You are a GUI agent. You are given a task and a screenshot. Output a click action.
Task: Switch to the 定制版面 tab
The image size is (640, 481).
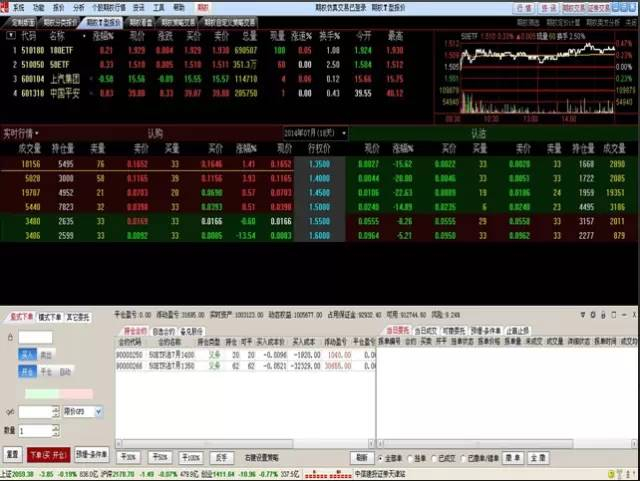pyautogui.click(x=22, y=22)
